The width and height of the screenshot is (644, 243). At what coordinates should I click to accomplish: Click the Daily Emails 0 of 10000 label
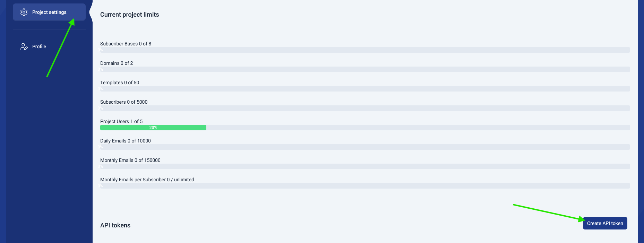point(126,141)
